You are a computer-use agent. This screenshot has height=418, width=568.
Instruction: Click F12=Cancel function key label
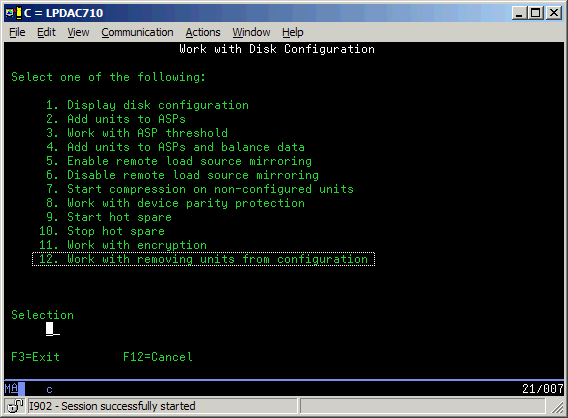[158, 357]
